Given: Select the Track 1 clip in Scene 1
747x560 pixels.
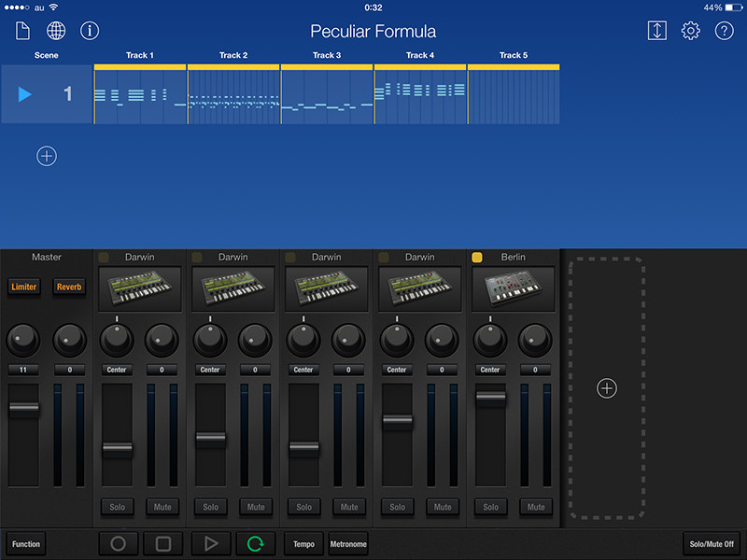Looking at the screenshot, I should (x=140, y=94).
